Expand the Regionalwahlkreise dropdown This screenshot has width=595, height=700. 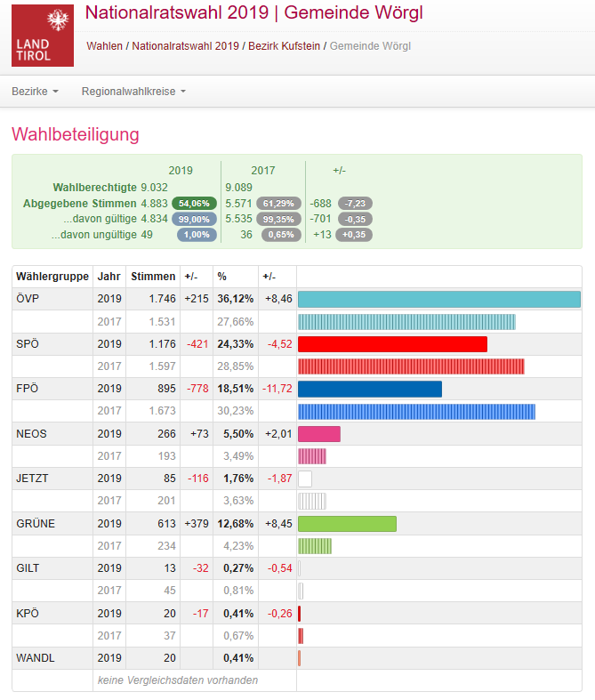coord(133,92)
